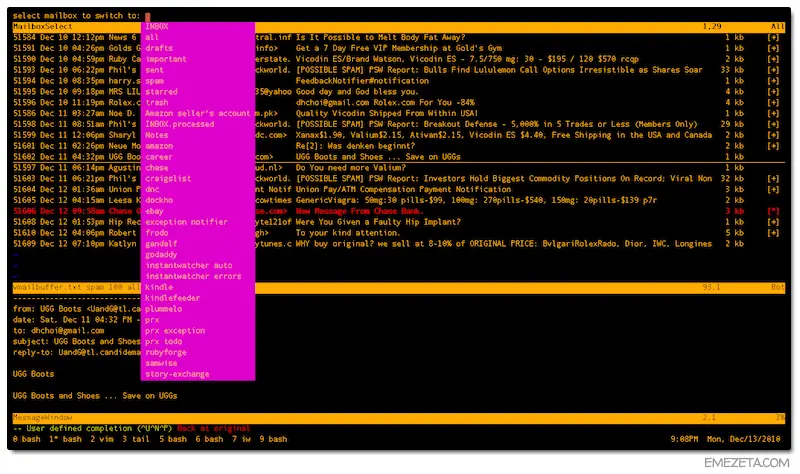The image size is (800, 474).
Task: Select the craigslist mailbox entry
Action: [x=168, y=179]
